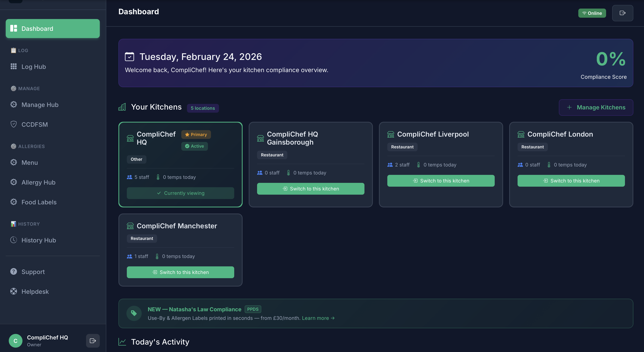The image size is (644, 352).
Task: Click the Support question mark icon
Action: (14, 272)
